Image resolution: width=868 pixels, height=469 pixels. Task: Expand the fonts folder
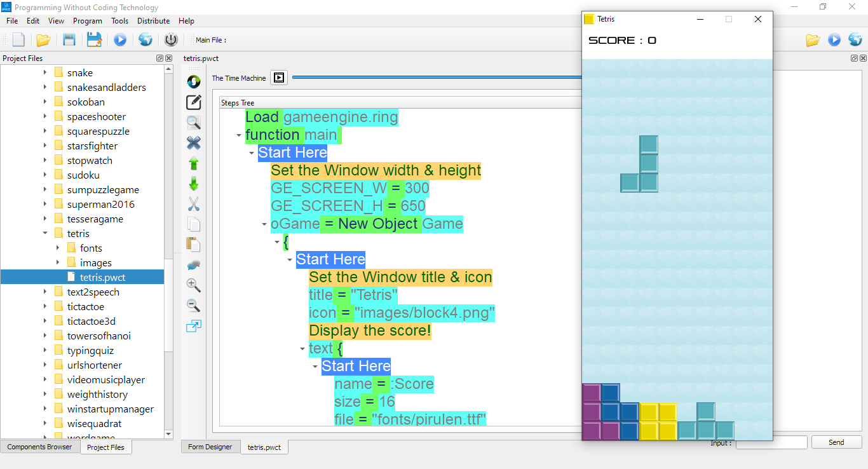click(58, 248)
